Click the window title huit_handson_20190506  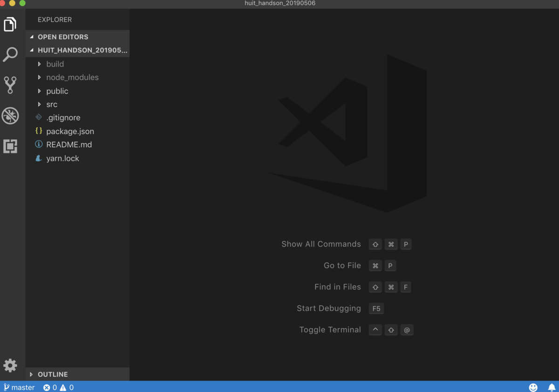[x=280, y=3]
